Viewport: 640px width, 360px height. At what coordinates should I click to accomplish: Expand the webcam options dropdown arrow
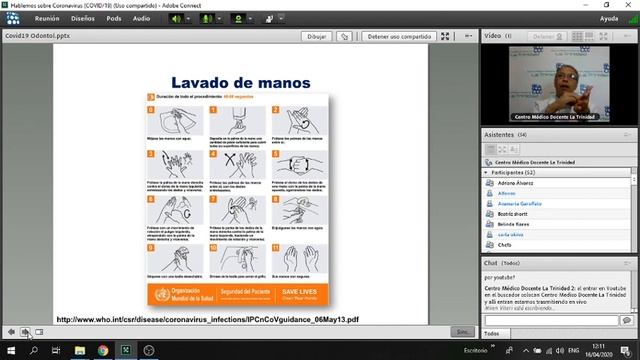pyautogui.click(x=250, y=19)
